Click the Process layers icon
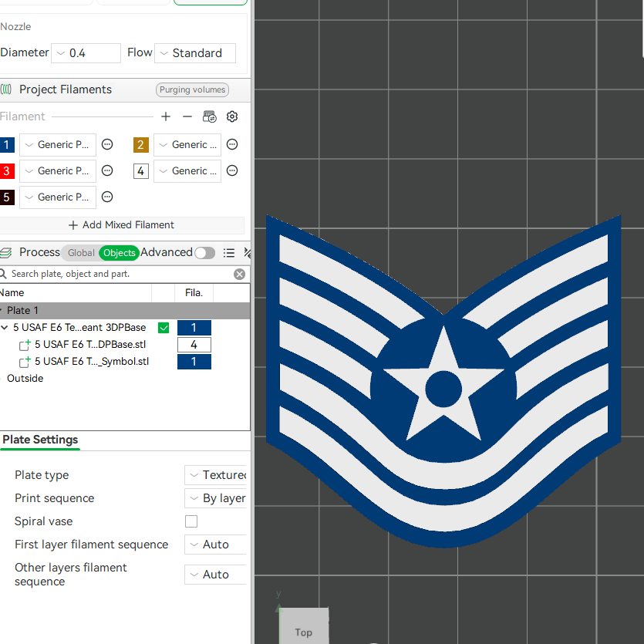The width and height of the screenshot is (644, 644). tap(5, 252)
